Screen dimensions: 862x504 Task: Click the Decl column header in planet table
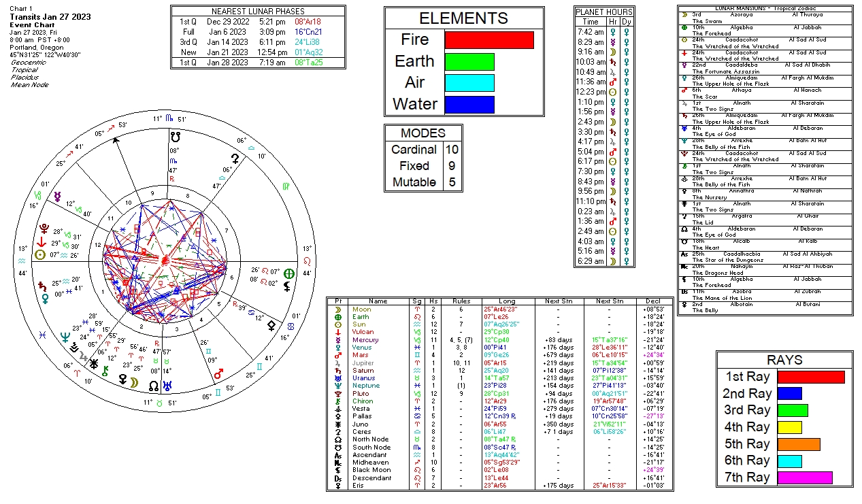(653, 301)
